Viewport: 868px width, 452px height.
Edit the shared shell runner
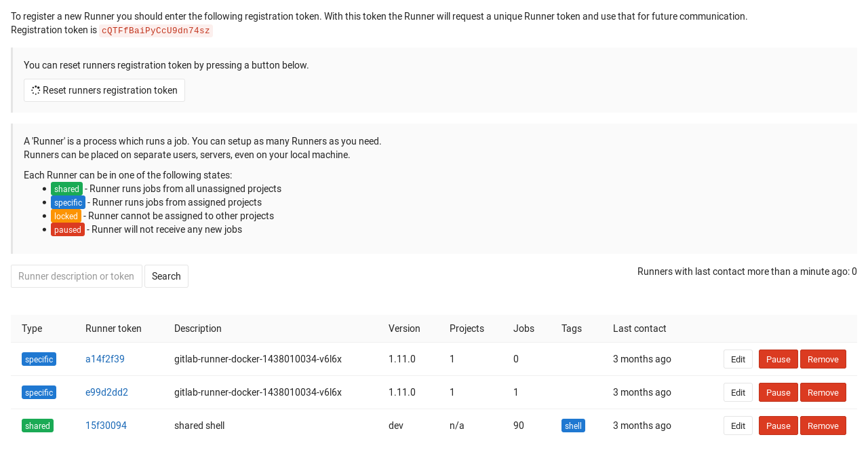point(738,425)
